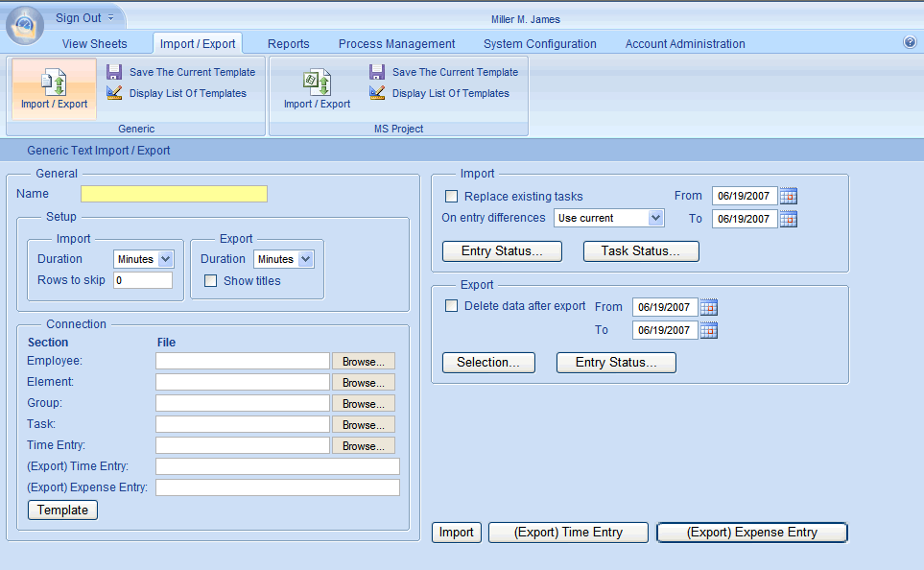This screenshot has width=924, height=570.
Task: Open the System Configuration tab
Action: click(x=539, y=43)
